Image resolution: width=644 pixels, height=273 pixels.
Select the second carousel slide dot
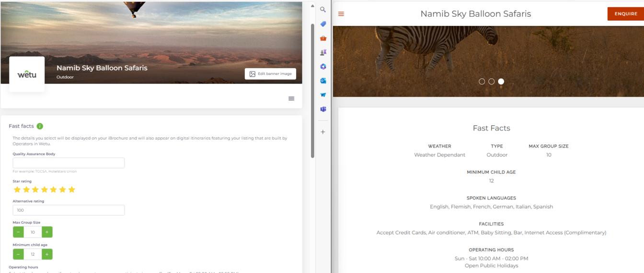(x=491, y=82)
